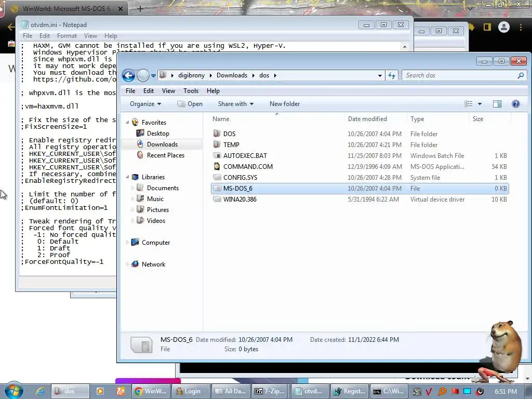Viewport: 532px width, 399px height.
Task: Toggle the preview pane icon
Action: (x=497, y=104)
